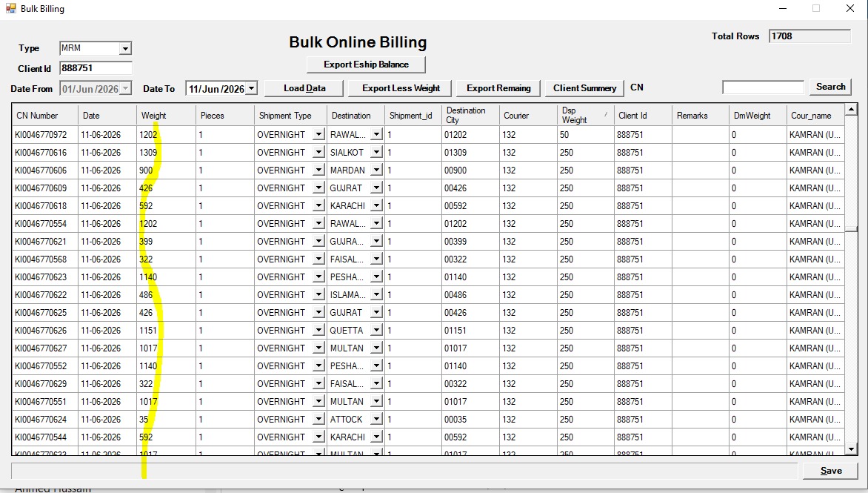Focus the Client Id input field
Screen dimensions: 868x493
(96, 68)
